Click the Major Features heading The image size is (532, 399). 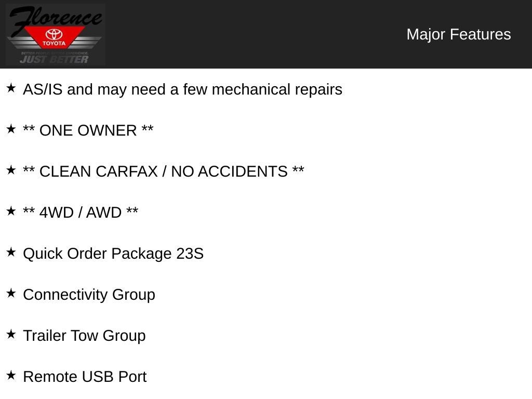point(458,34)
